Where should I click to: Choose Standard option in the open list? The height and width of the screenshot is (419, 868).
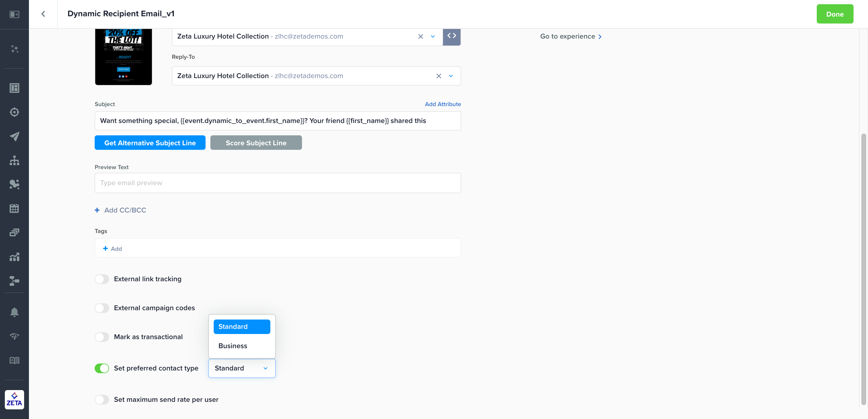[242, 327]
